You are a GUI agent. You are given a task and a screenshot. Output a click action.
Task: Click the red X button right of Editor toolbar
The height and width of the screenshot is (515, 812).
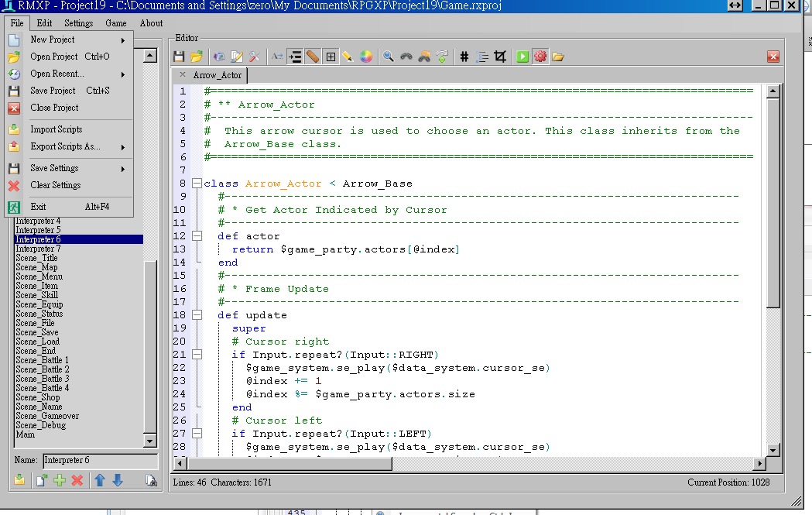(773, 57)
